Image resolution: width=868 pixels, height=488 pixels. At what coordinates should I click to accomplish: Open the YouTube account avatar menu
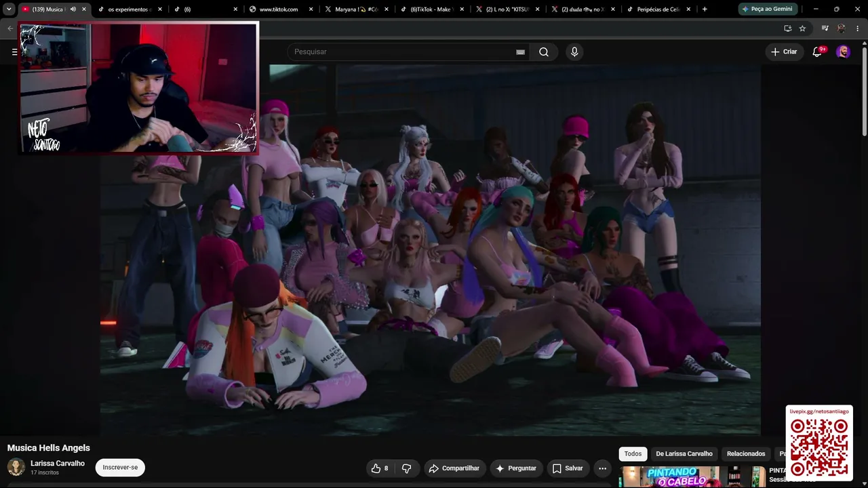[x=843, y=52]
